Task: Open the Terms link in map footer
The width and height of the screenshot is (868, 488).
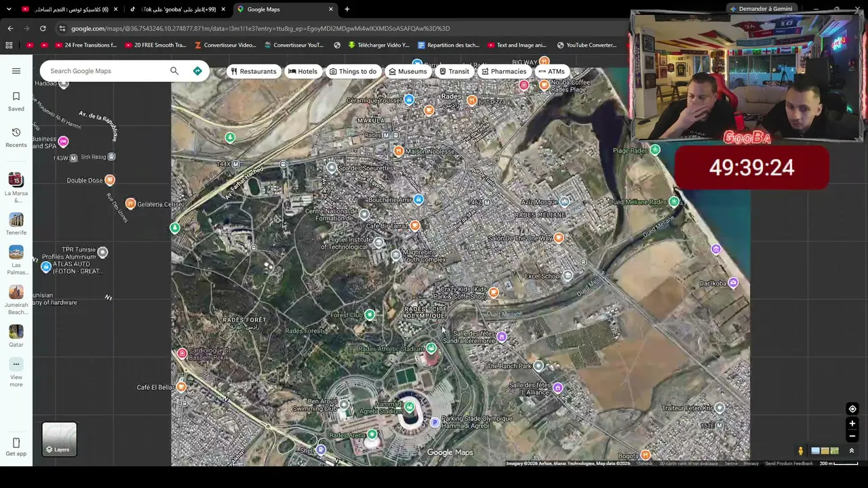Action: coord(731,464)
